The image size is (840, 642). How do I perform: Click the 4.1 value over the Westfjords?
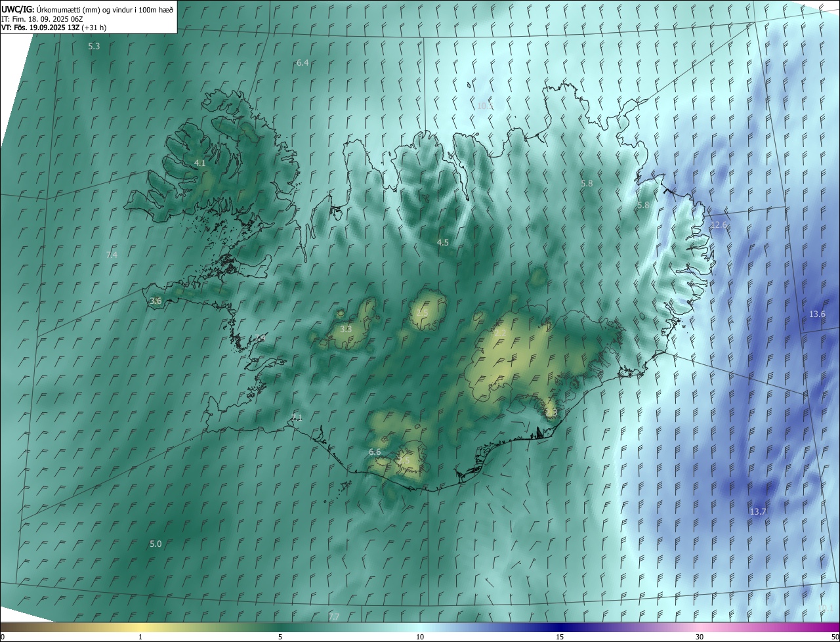coord(200,163)
